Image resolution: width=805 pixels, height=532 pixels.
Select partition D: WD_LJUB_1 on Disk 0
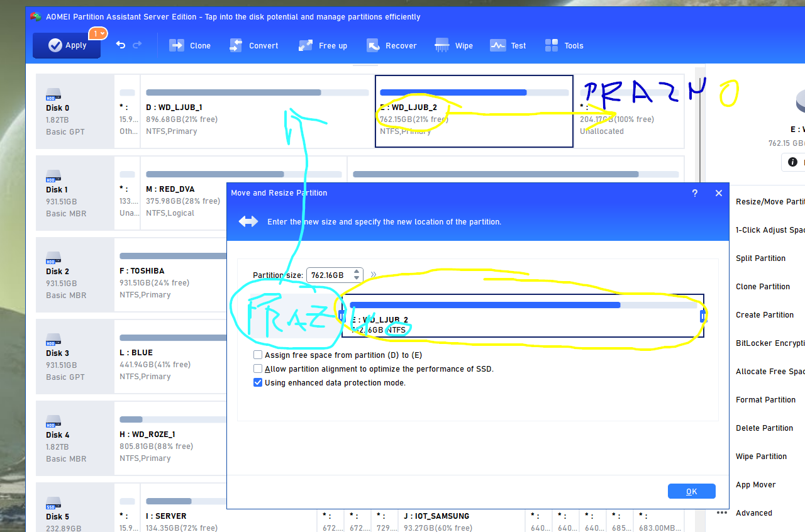pyautogui.click(x=257, y=111)
